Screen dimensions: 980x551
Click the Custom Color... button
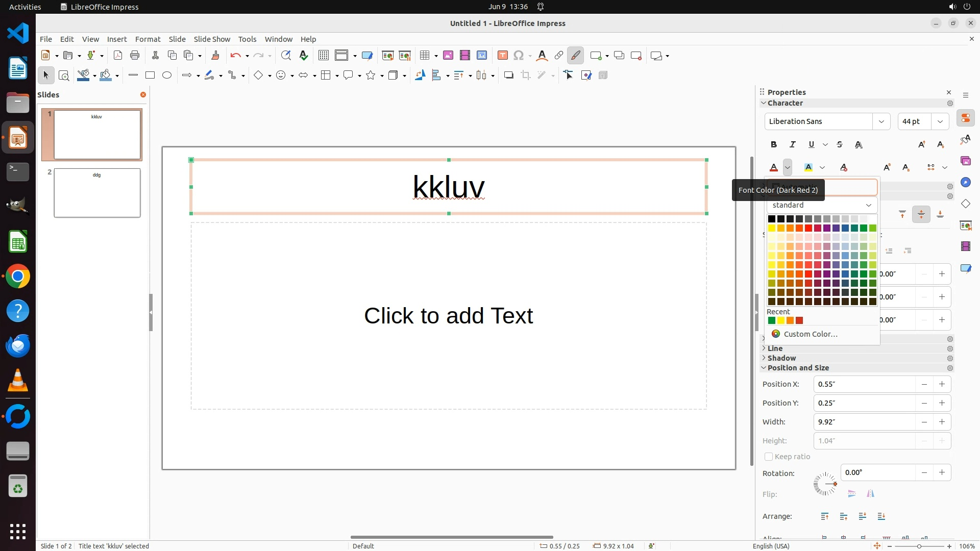click(811, 334)
